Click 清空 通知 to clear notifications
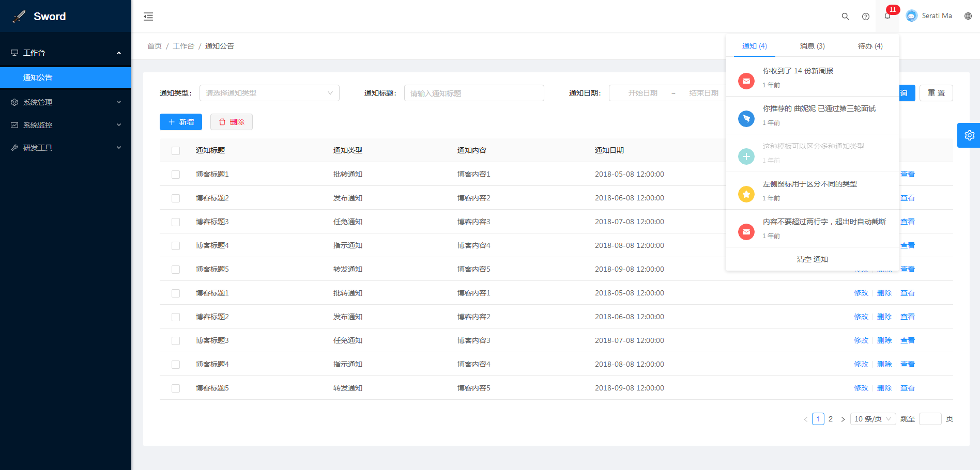 (812, 259)
